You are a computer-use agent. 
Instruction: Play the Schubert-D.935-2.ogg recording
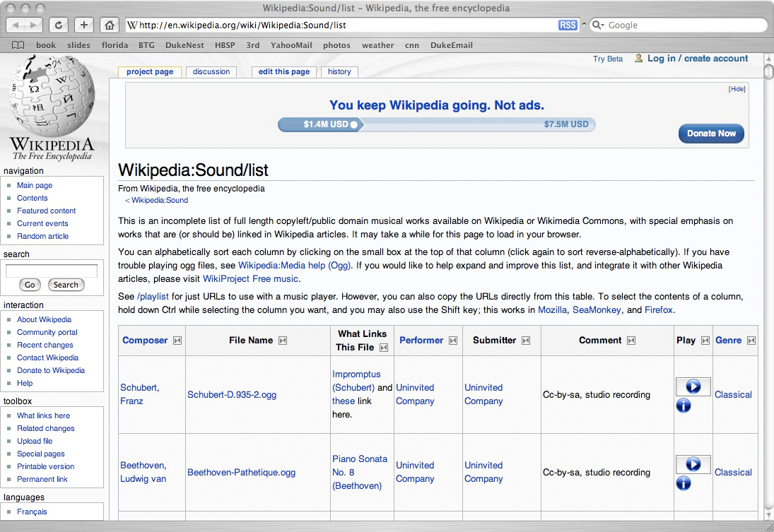pos(693,386)
